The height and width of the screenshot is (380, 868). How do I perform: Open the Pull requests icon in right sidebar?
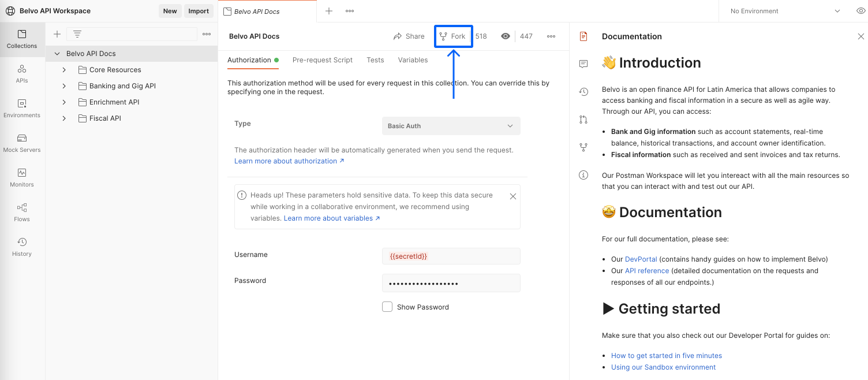coord(583,120)
